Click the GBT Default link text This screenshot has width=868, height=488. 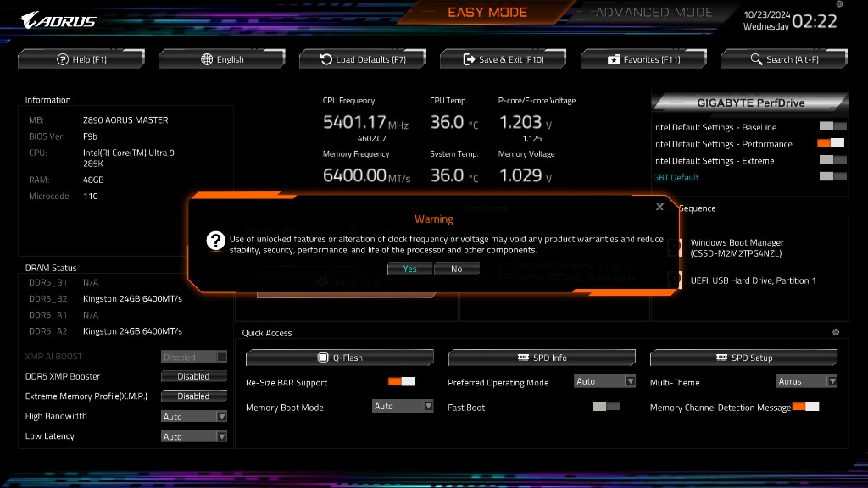click(x=676, y=177)
